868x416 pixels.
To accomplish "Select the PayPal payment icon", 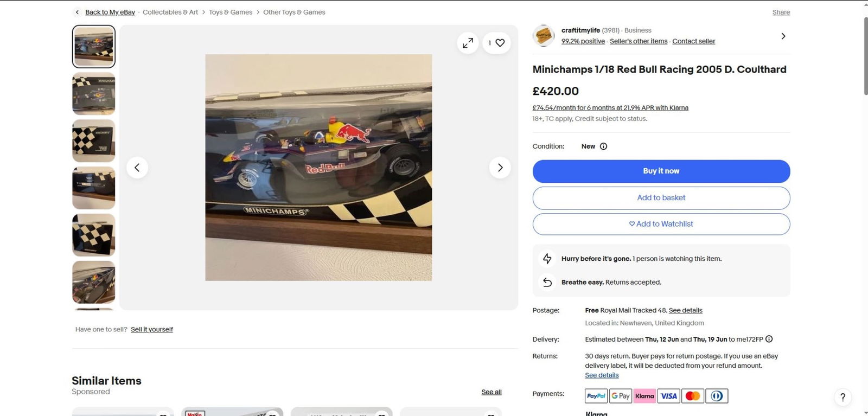I will coord(596,396).
